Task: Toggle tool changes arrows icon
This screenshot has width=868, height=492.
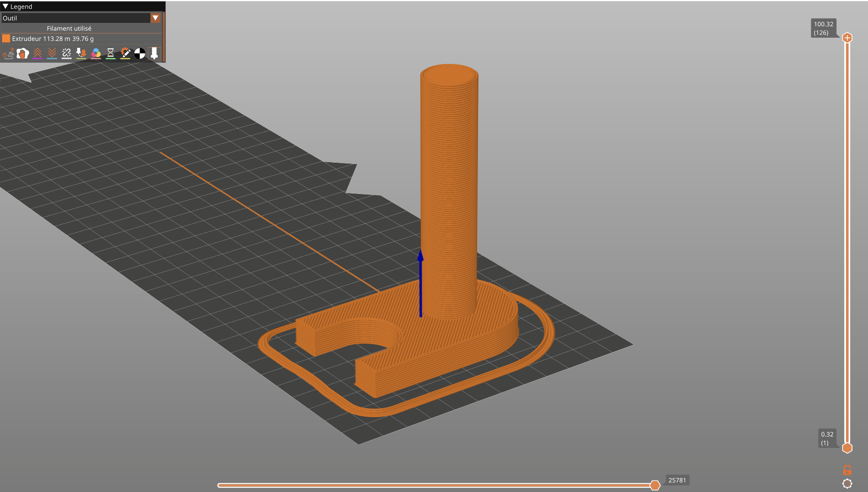Action: 81,53
